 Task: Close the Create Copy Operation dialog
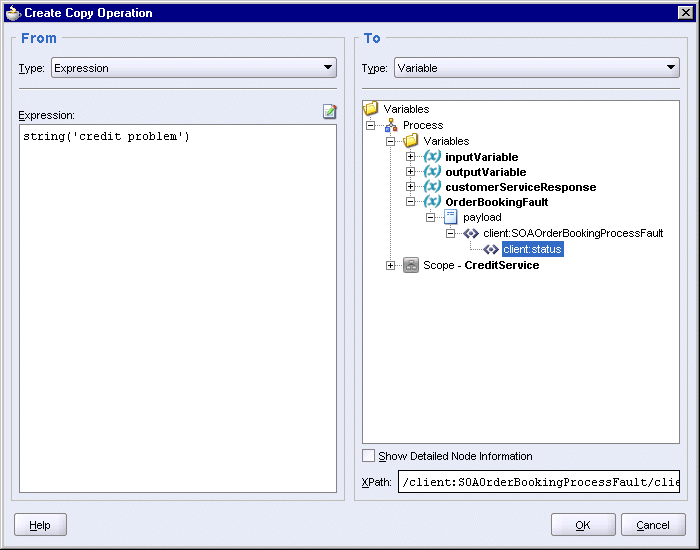click(x=685, y=12)
